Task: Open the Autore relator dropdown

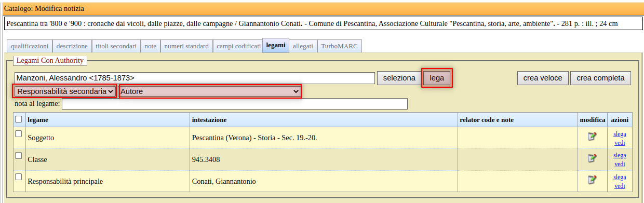Action: 210,91
